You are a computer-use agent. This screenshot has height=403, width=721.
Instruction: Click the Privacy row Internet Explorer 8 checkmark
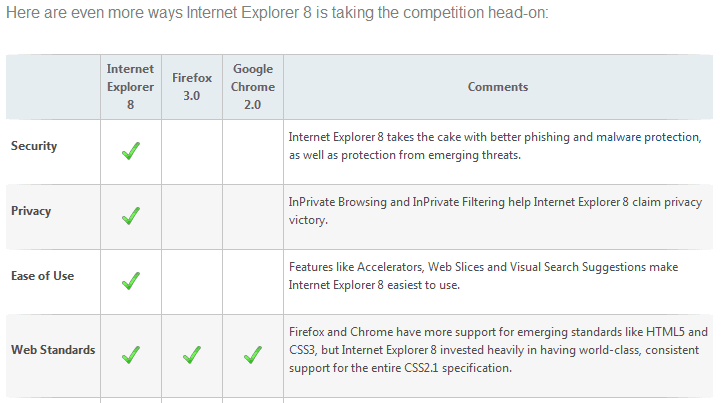(130, 216)
